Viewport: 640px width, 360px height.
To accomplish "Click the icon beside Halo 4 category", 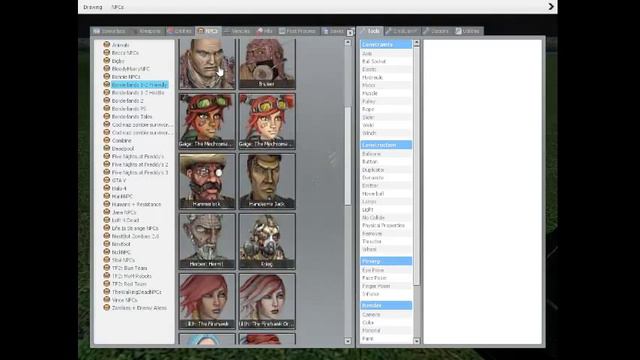I will tap(107, 188).
